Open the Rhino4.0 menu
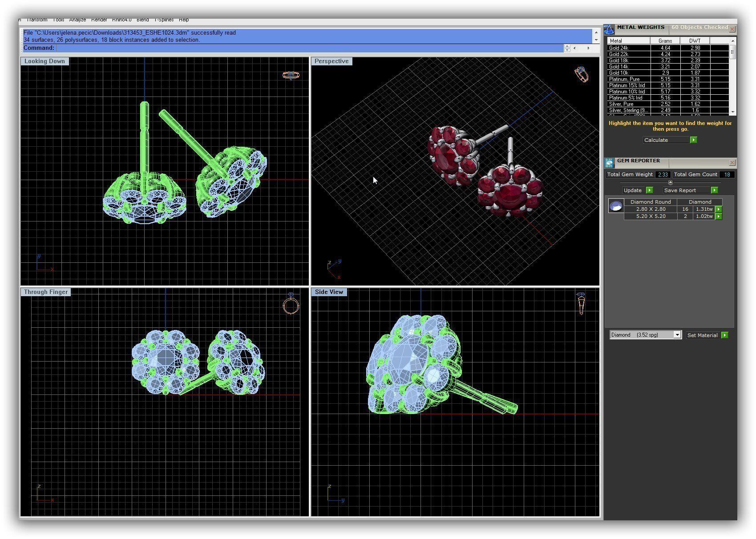This screenshot has width=756, height=539. [121, 20]
